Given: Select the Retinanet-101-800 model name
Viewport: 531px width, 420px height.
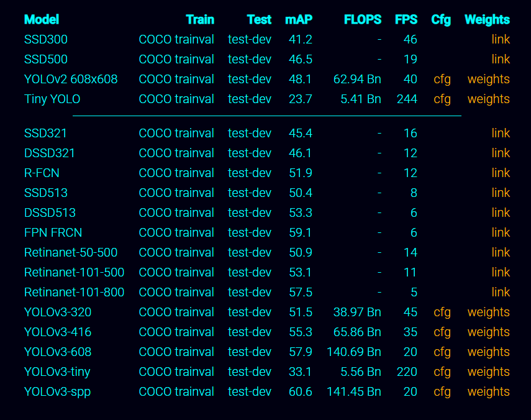Looking at the screenshot, I should pyautogui.click(x=74, y=292).
